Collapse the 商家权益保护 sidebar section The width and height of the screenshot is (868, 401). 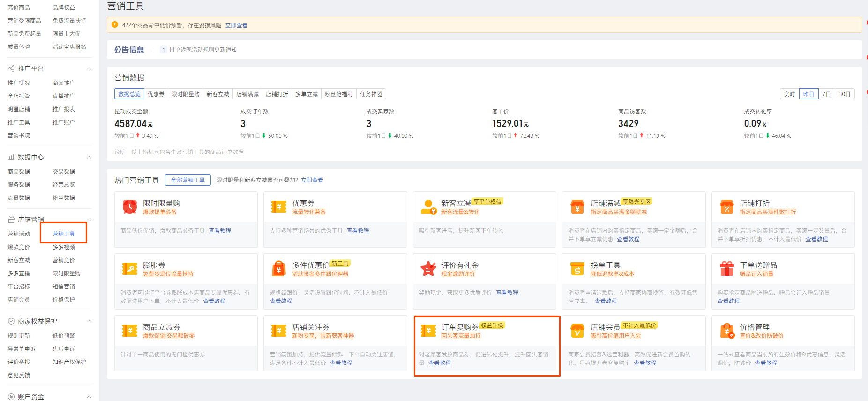pos(89,321)
